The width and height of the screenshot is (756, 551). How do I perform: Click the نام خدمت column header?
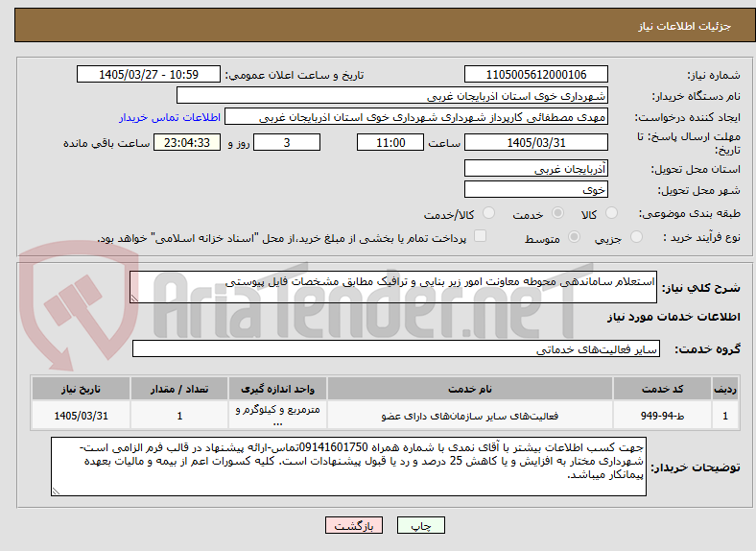point(470,389)
